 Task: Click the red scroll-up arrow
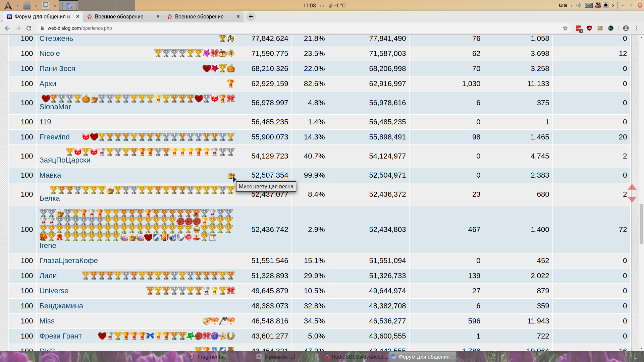click(632, 187)
